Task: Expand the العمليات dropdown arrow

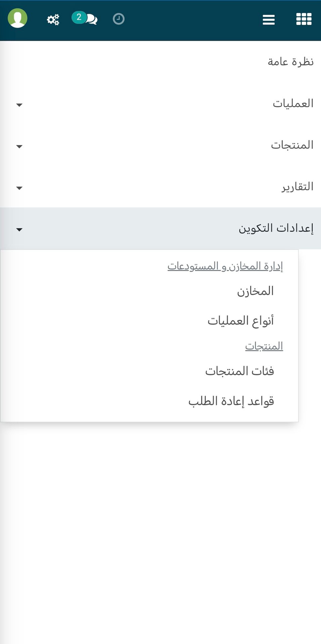Action: pos(19,105)
